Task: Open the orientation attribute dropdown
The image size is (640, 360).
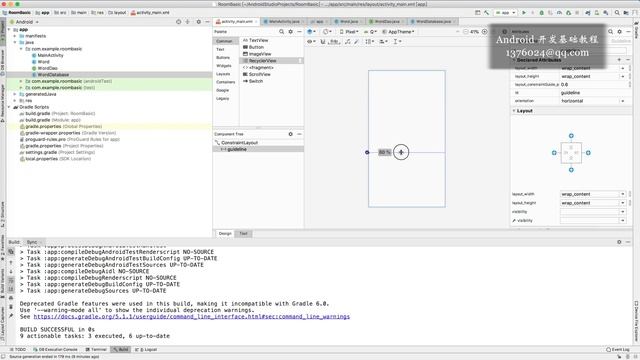Action: [623, 101]
